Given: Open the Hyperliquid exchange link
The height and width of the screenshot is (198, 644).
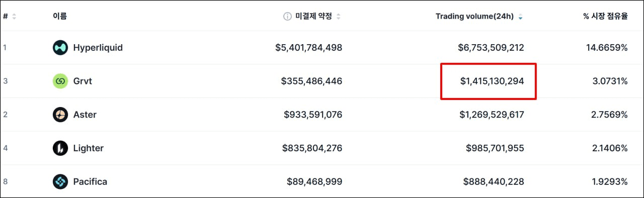Looking at the screenshot, I should click(98, 48).
